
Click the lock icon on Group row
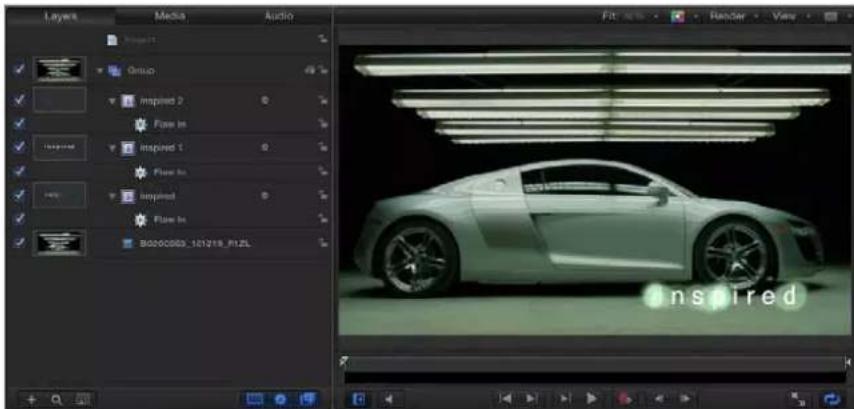coord(323,70)
